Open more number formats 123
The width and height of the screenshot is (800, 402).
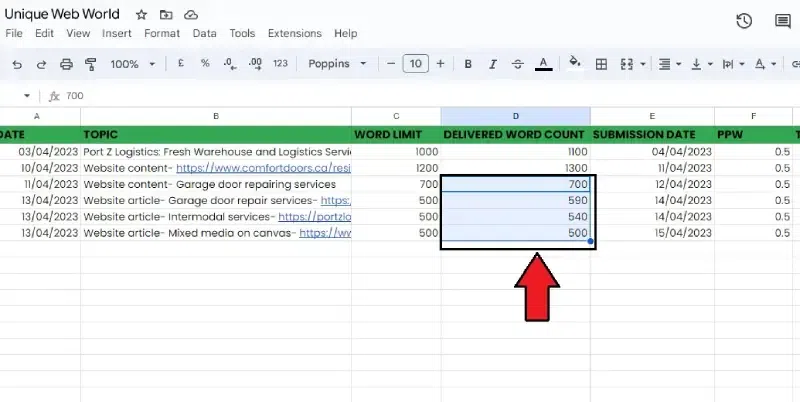tap(280, 63)
